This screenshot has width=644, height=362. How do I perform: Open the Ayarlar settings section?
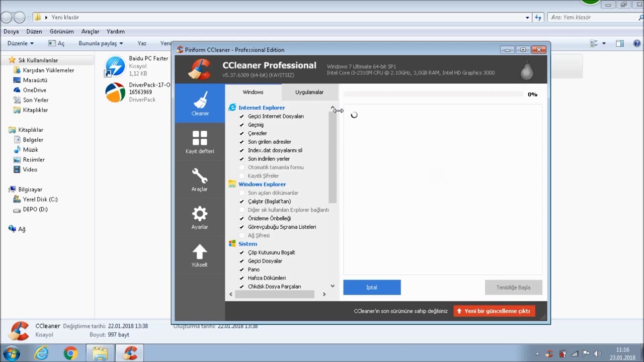coord(200,217)
